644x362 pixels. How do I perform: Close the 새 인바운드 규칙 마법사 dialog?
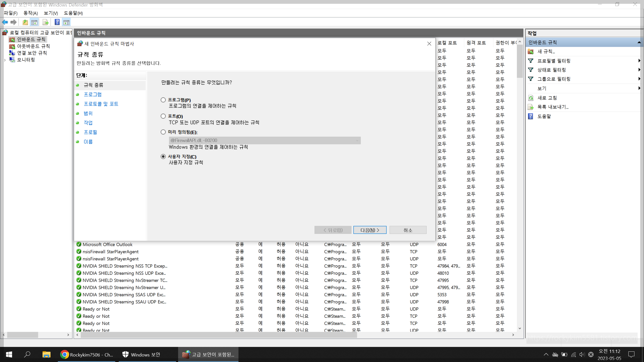coord(429,44)
